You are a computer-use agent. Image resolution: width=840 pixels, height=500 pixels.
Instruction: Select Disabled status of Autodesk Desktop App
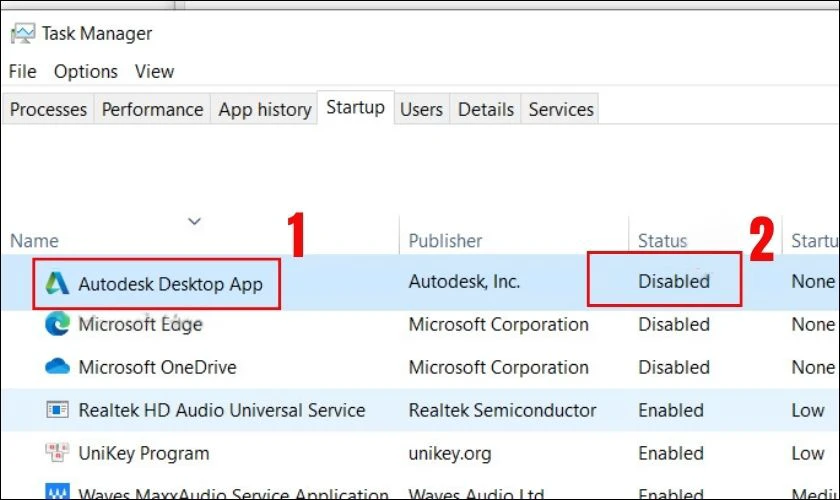click(x=673, y=282)
